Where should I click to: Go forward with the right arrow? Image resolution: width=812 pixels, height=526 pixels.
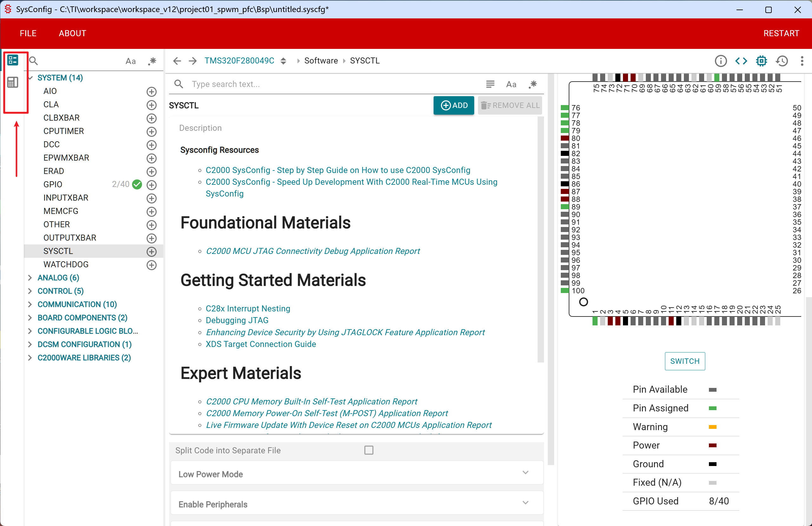tap(193, 61)
